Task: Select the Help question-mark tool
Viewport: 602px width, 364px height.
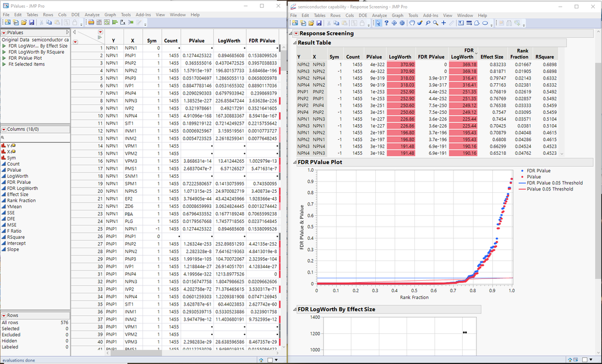Action: click(x=386, y=23)
